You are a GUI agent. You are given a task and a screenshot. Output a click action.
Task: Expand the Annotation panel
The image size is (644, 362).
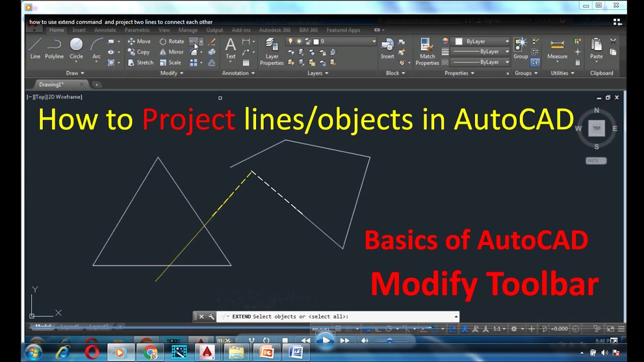[238, 73]
